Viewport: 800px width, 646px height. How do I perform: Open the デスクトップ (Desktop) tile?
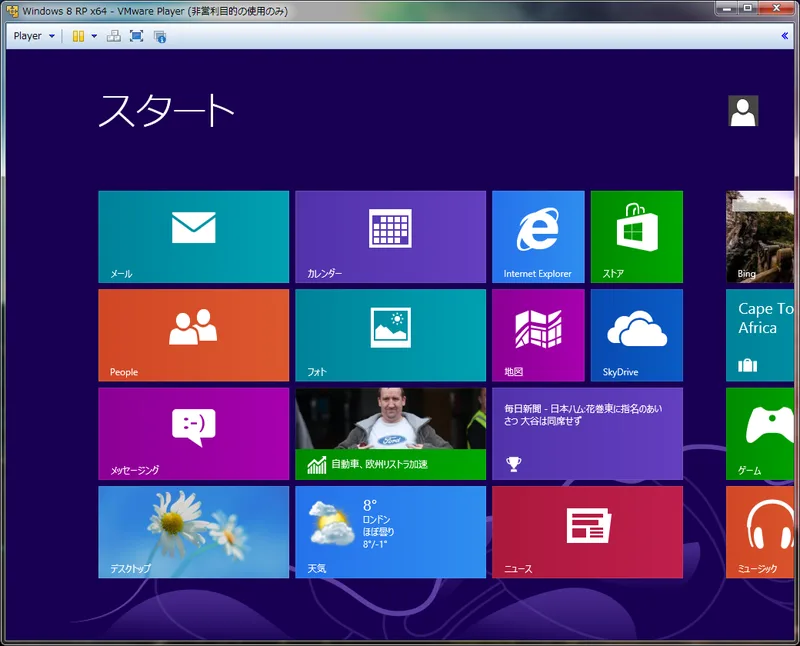193,532
